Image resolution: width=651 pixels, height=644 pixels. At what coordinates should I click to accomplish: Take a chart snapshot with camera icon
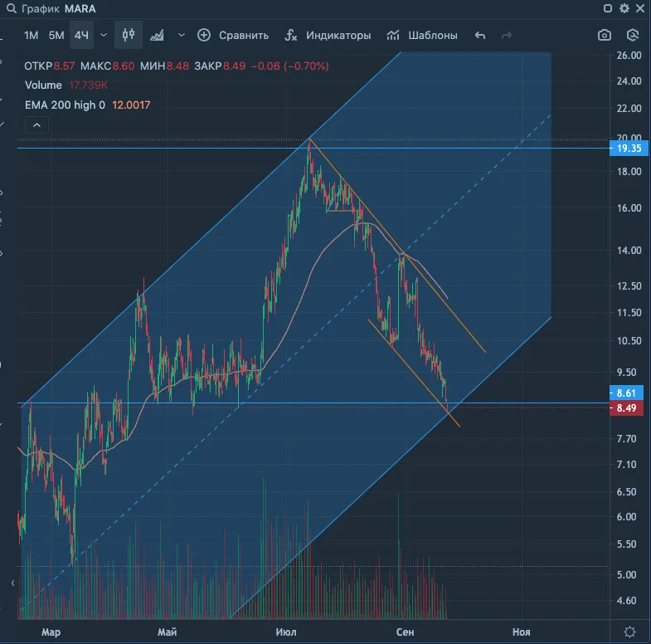coord(605,36)
